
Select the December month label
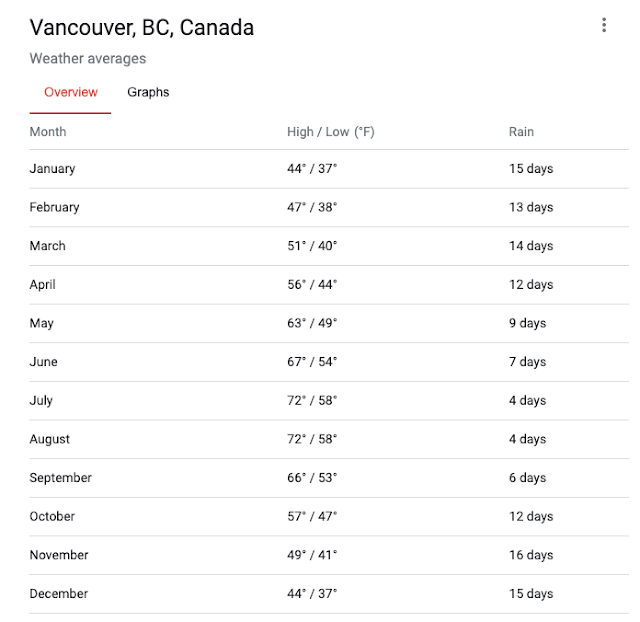tap(59, 593)
